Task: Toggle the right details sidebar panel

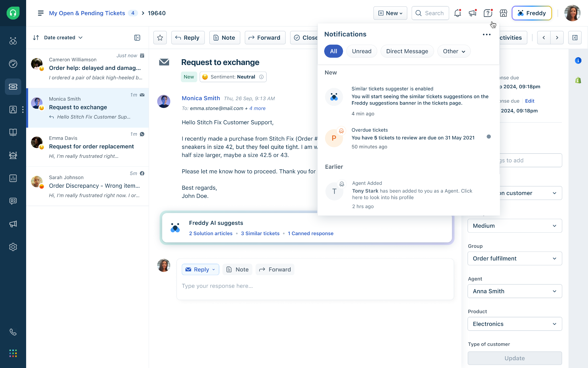Action: (575, 38)
